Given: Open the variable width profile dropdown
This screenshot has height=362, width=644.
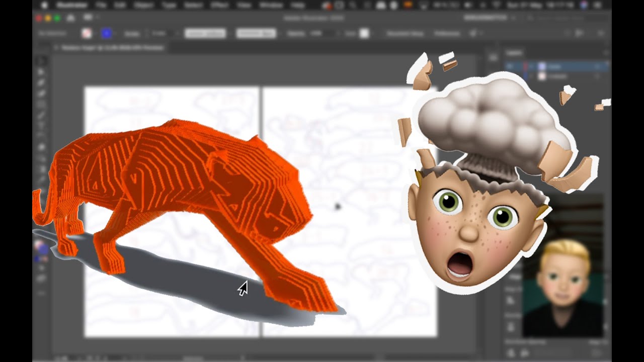Looking at the screenshot, I should pos(205,34).
